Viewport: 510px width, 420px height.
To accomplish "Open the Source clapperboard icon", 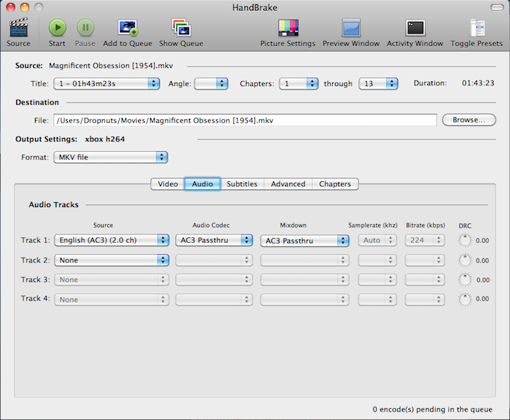I will (x=18, y=27).
